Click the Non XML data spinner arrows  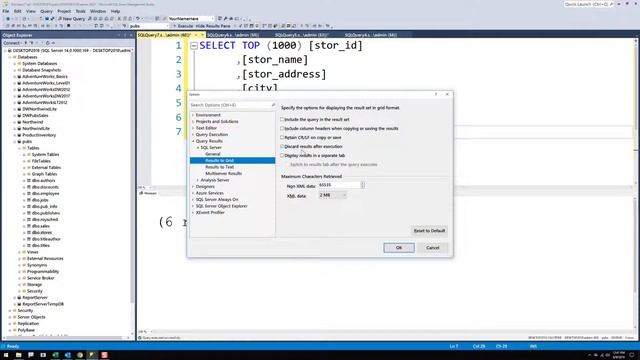pyautogui.click(x=362, y=185)
